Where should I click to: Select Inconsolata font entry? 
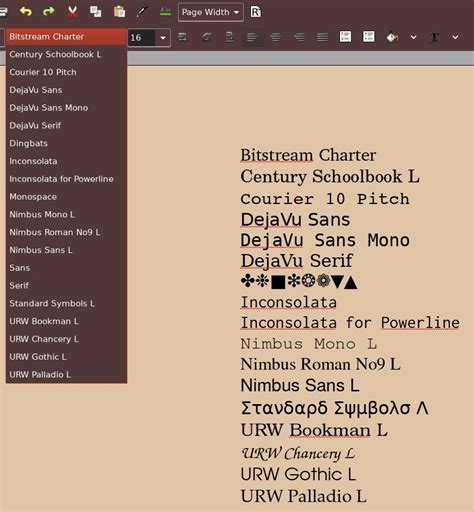pos(66,161)
